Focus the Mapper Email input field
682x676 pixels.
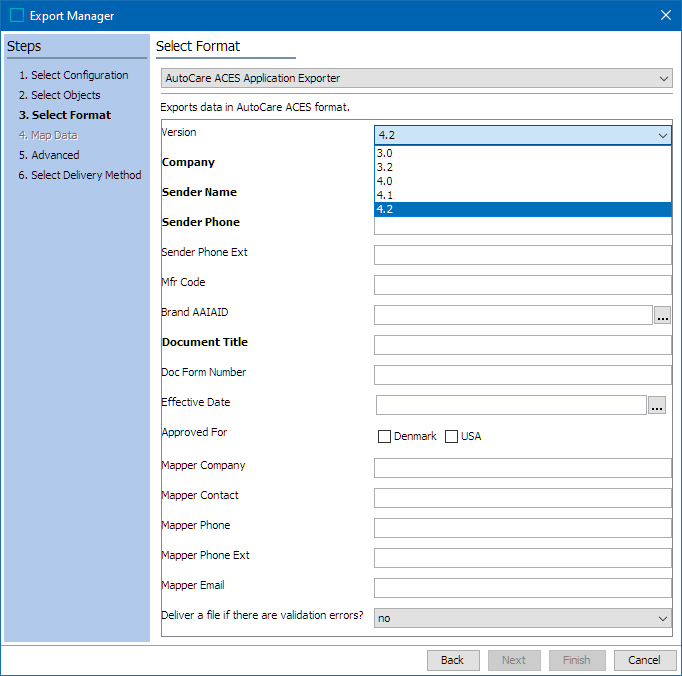pos(523,588)
